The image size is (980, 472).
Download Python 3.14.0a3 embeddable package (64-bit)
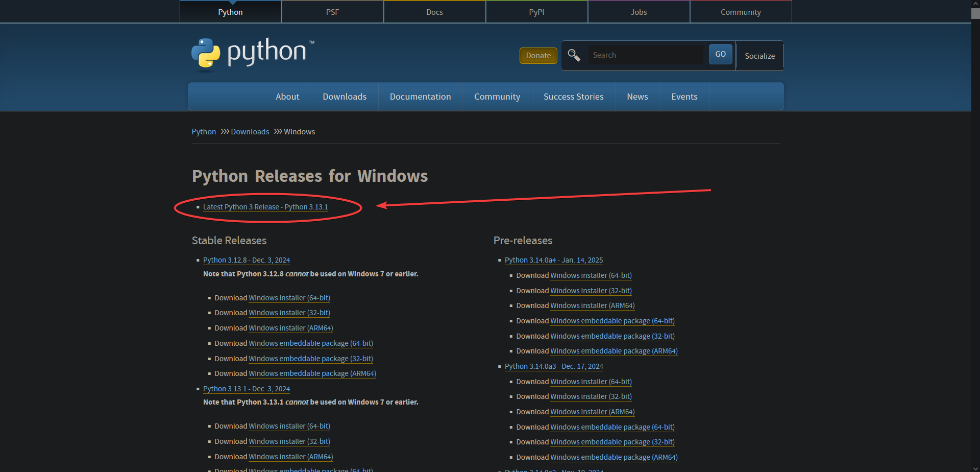[612, 427]
